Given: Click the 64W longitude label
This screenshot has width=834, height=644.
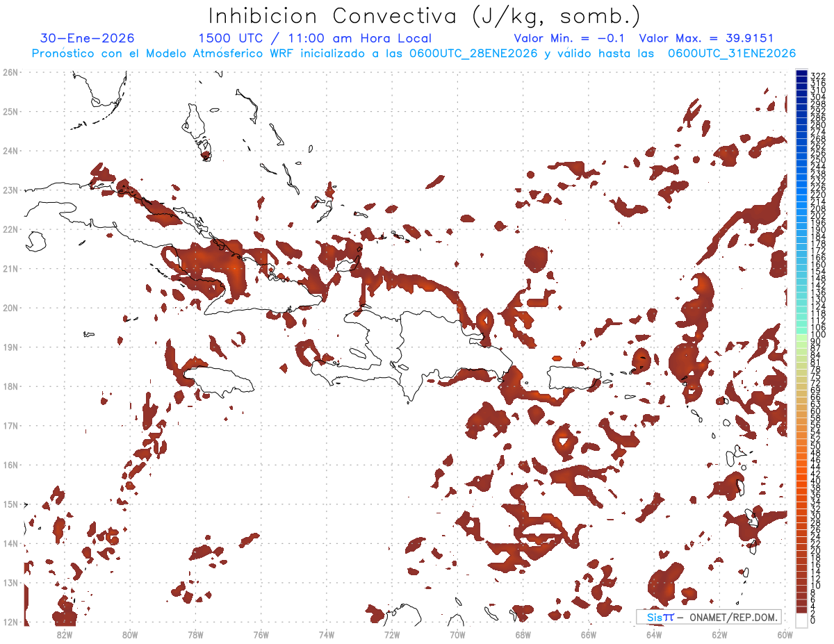Looking at the screenshot, I should click(654, 634).
